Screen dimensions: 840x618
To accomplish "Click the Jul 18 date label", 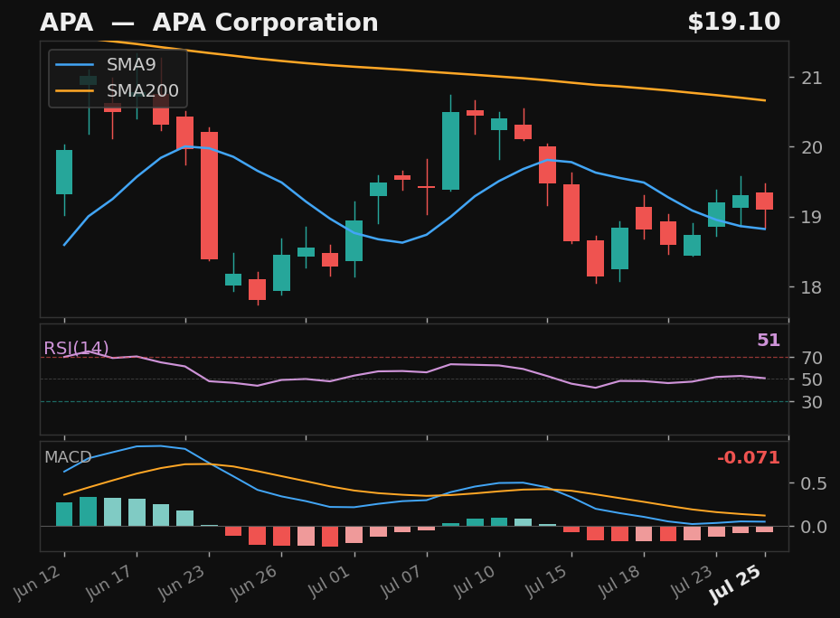I will (x=620, y=582).
